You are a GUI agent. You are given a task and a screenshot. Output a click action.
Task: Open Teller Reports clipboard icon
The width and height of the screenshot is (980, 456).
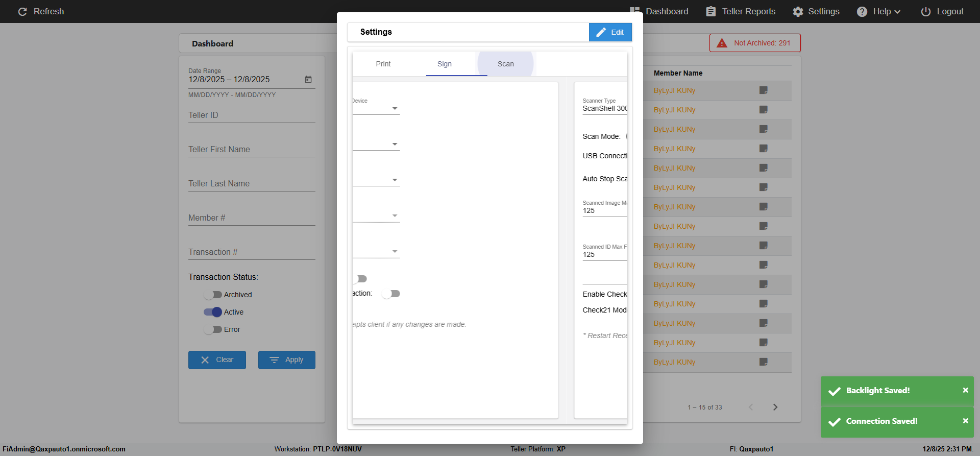[x=710, y=11]
